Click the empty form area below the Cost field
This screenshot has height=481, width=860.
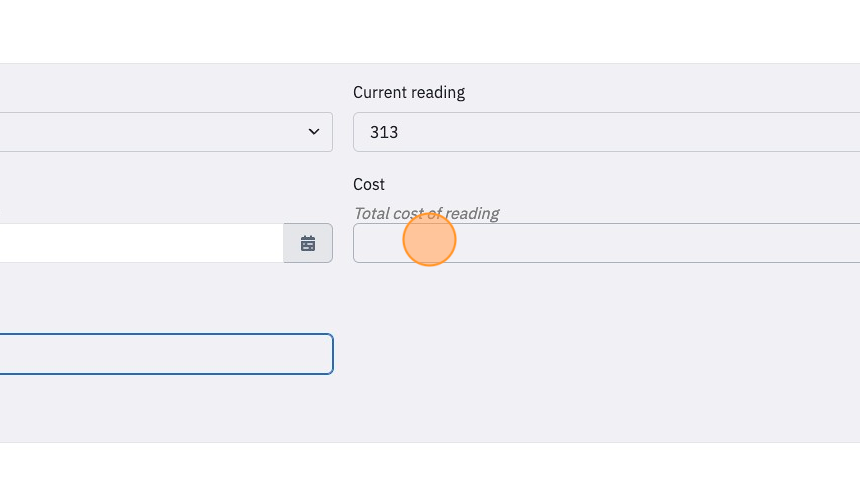[603, 351]
